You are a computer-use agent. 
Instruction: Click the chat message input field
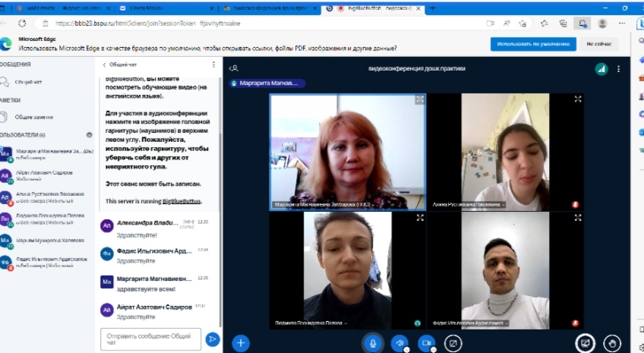point(150,339)
